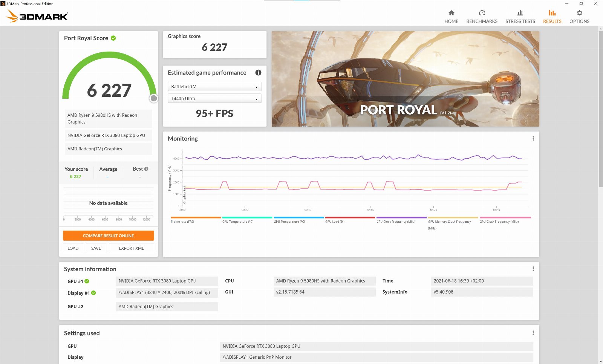This screenshot has height=364, width=603.
Task: Click the DISPLAY1 3840 × 2400 value
Action: [x=167, y=292]
